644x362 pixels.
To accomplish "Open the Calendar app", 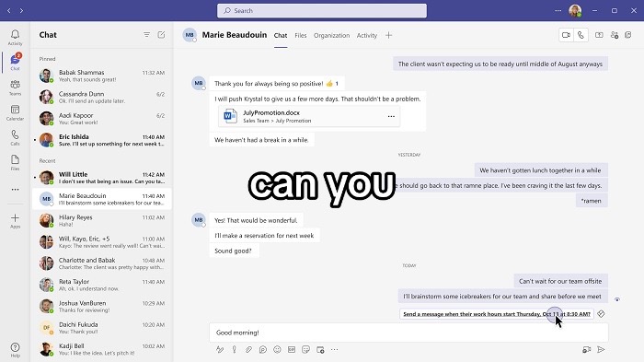I will click(x=16, y=112).
